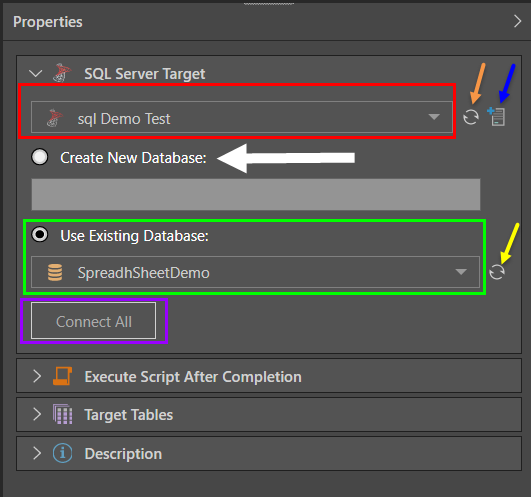Select the Use Existing Database radio button

(40, 234)
